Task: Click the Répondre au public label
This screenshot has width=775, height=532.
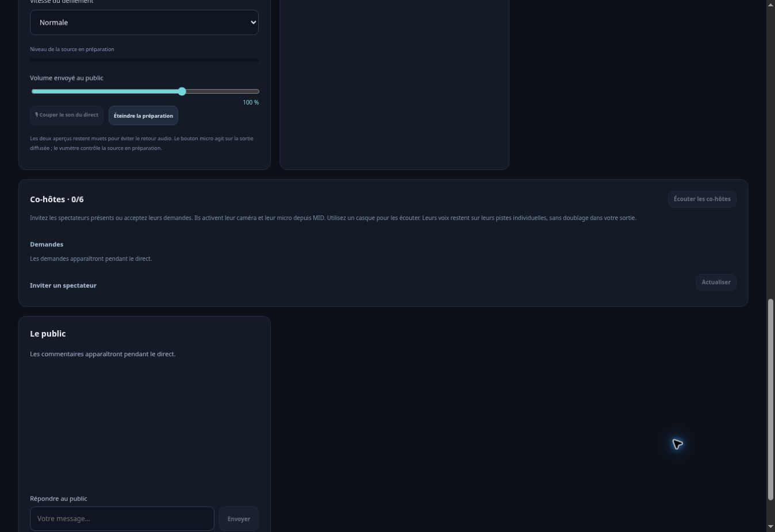Action: pyautogui.click(x=59, y=499)
